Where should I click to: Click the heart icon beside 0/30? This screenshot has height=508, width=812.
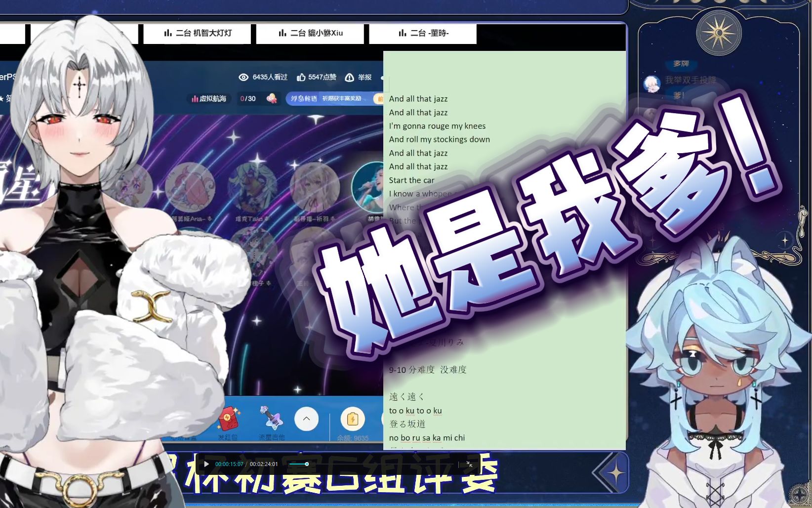271,98
